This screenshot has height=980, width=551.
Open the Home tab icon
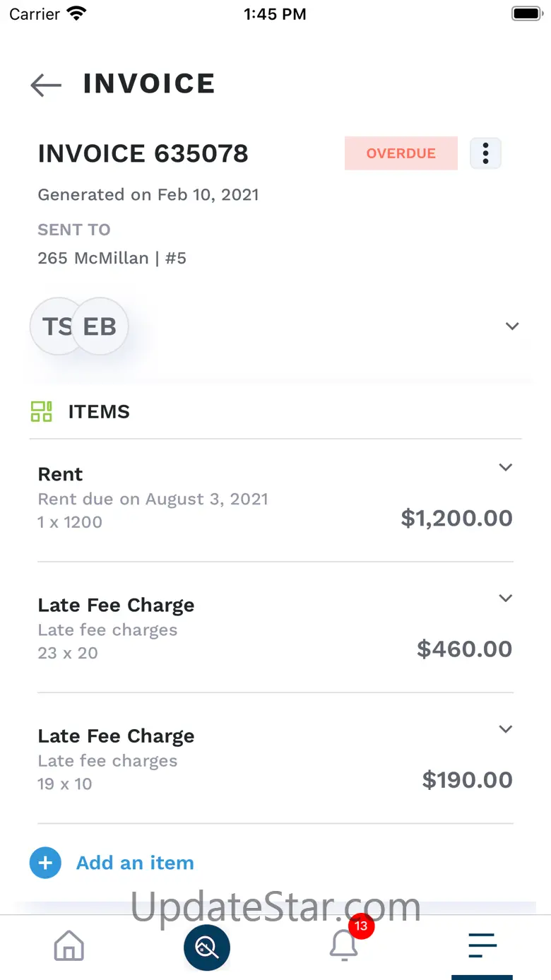[69, 945]
